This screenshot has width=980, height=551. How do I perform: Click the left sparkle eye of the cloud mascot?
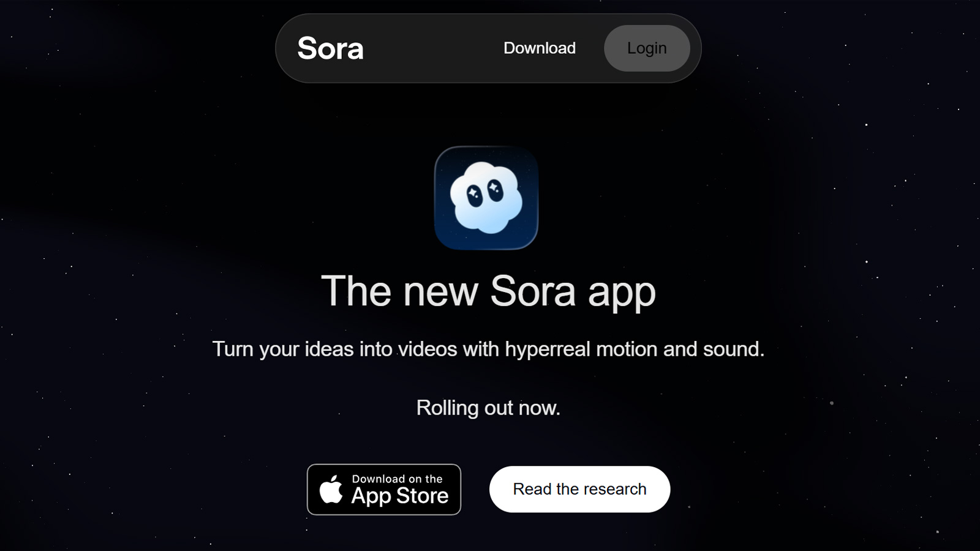tap(475, 195)
